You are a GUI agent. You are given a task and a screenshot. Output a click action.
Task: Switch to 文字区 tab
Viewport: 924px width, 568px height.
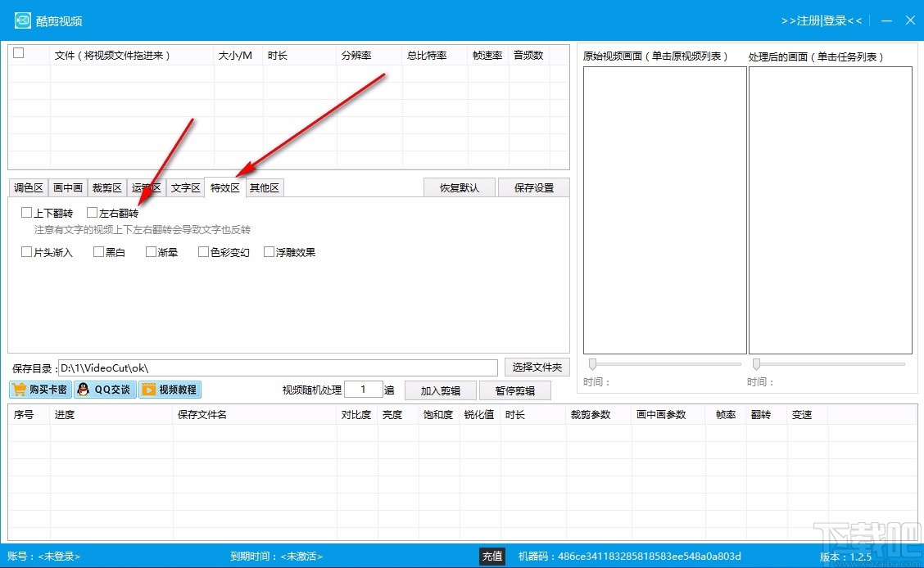coord(186,187)
